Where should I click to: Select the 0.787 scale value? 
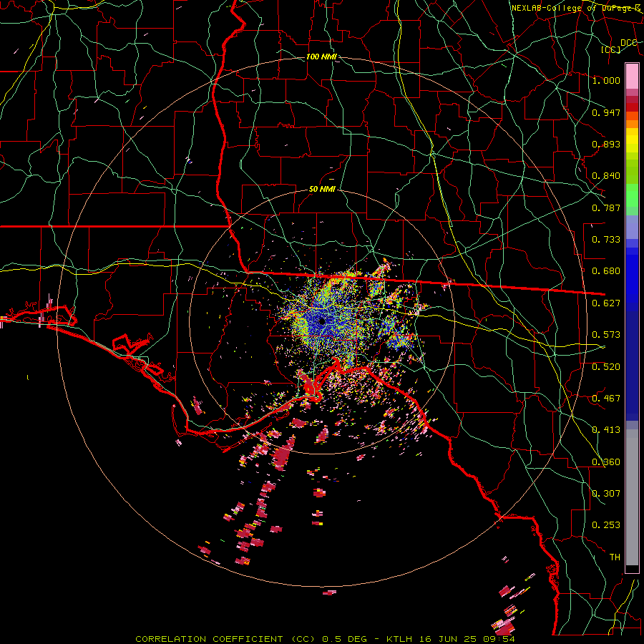point(606,208)
